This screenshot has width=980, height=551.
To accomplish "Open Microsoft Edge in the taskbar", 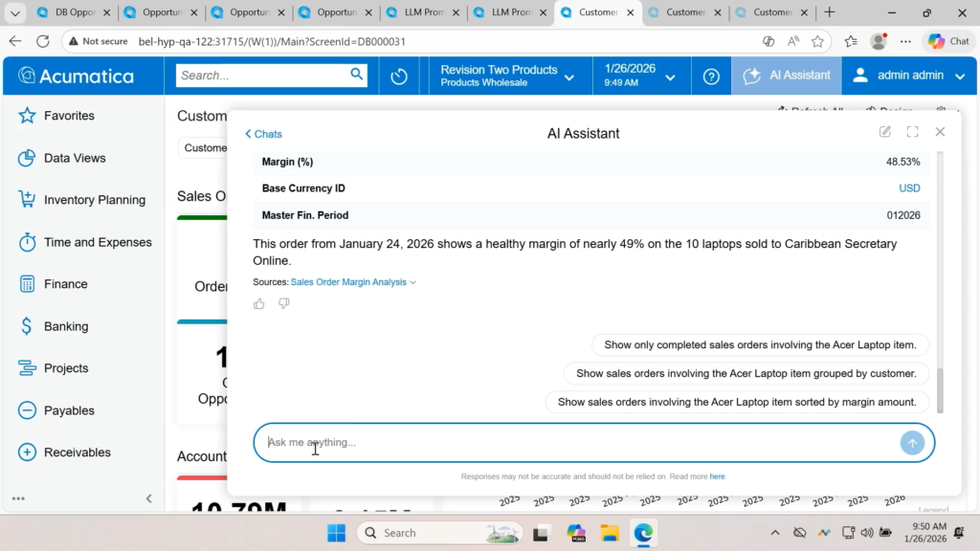I will pyautogui.click(x=643, y=533).
